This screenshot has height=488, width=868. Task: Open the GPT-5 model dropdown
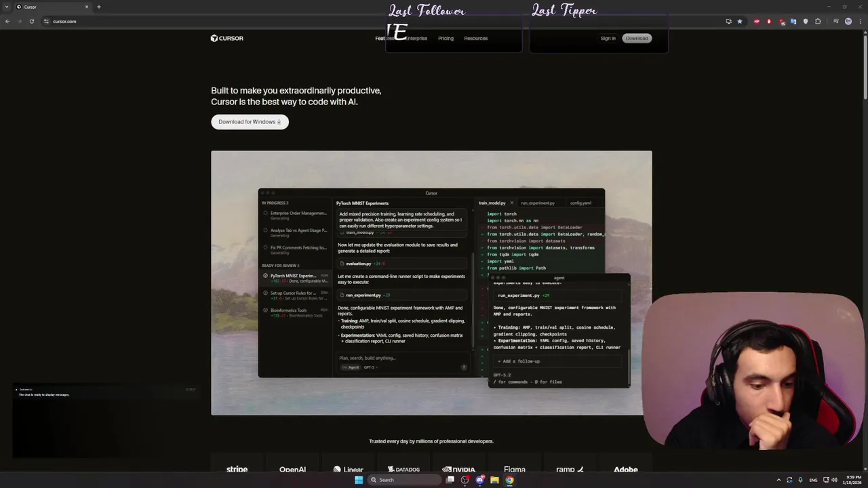pyautogui.click(x=370, y=367)
